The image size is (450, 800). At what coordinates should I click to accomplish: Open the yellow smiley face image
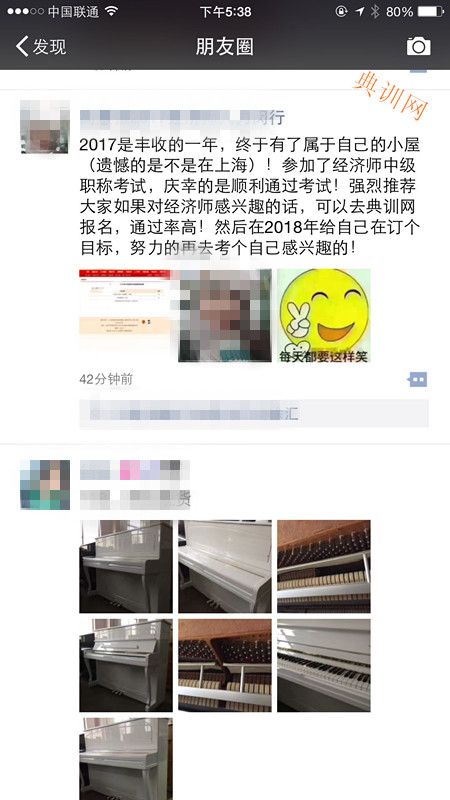click(x=323, y=315)
